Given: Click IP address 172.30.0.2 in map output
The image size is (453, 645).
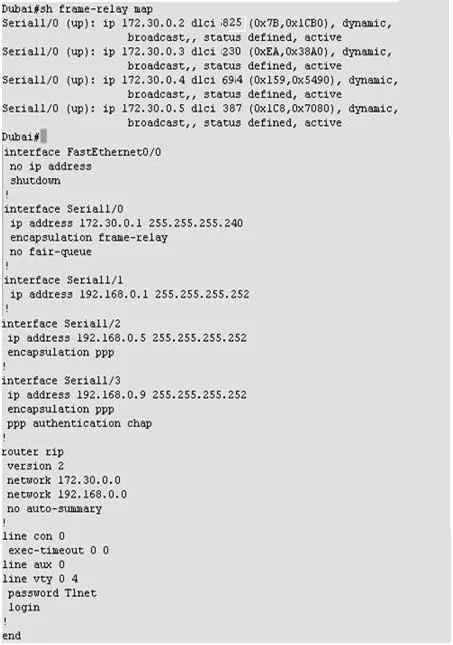Looking at the screenshot, I should click(153, 23).
